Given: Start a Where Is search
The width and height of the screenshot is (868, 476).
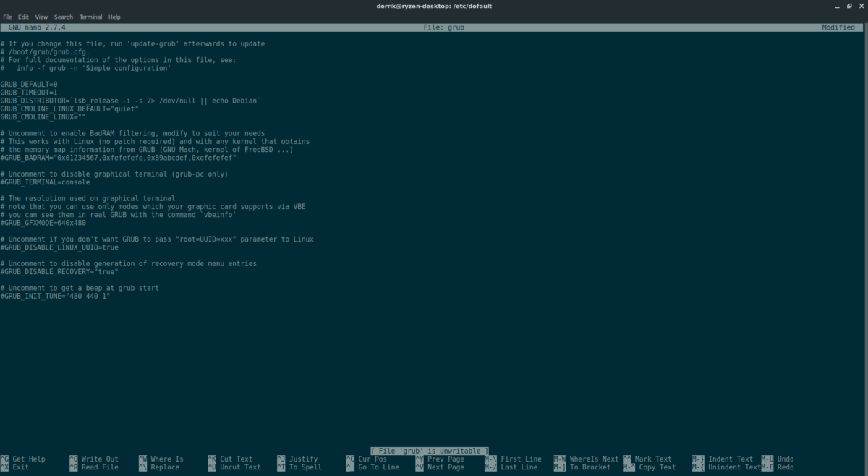Looking at the screenshot, I should [x=165, y=459].
